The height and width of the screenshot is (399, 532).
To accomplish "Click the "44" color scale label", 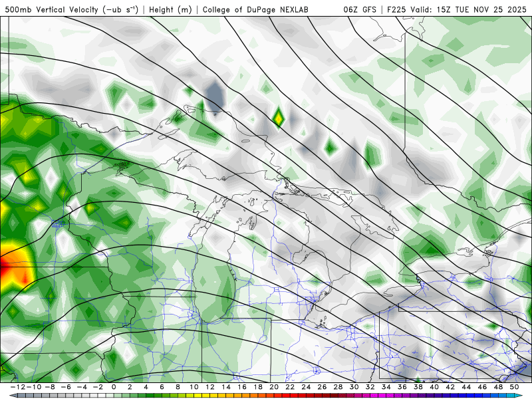I will (466, 387).
